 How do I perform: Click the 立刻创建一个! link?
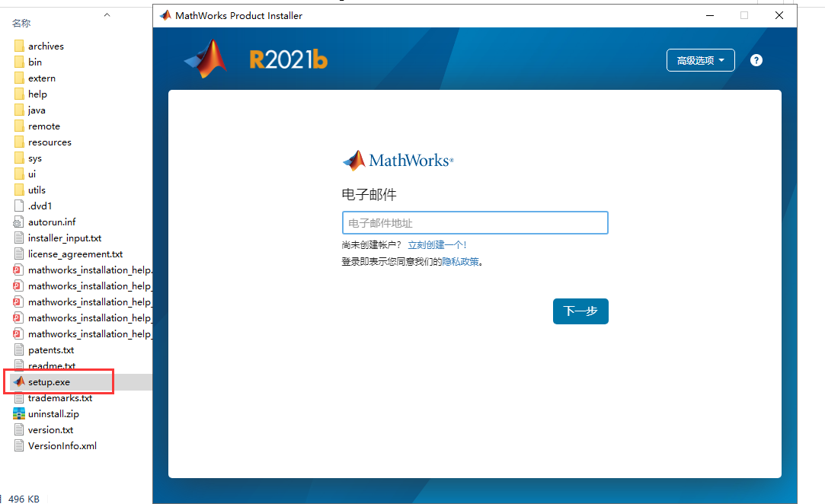436,244
